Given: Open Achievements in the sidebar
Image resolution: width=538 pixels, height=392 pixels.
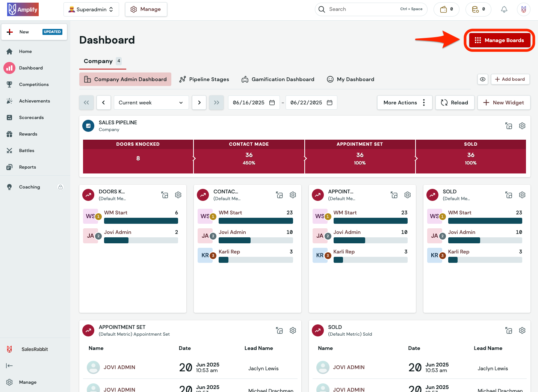Looking at the screenshot, I should coord(35,101).
